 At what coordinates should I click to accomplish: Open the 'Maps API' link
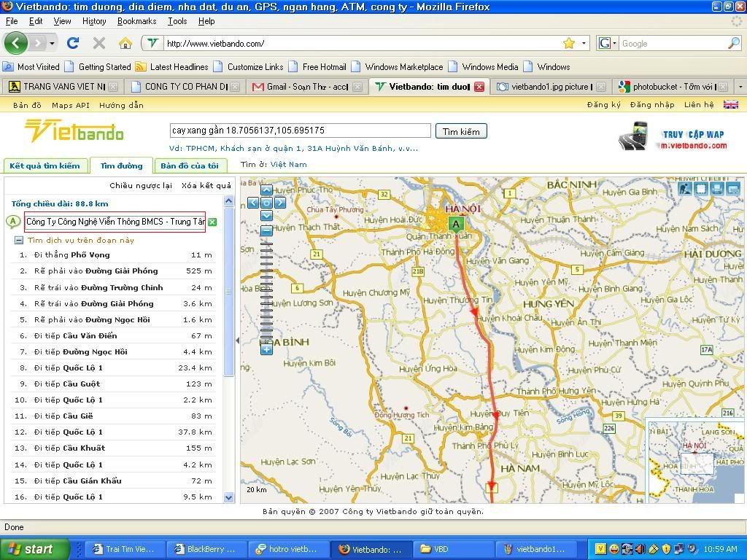point(71,105)
